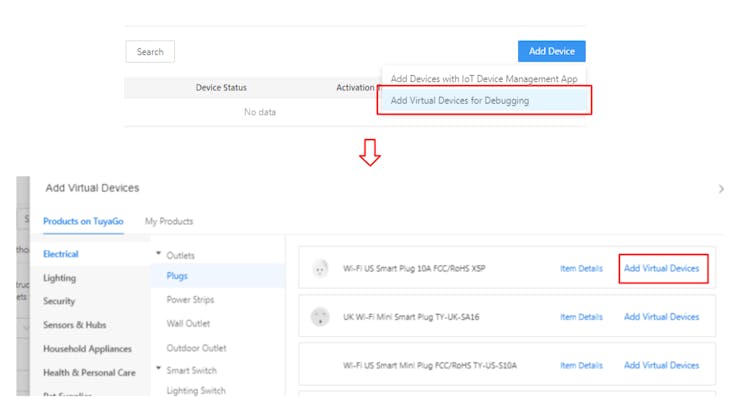Screen dimensions: 740x416
Task: Open the Sensors & Hubs category
Action: click(x=74, y=325)
